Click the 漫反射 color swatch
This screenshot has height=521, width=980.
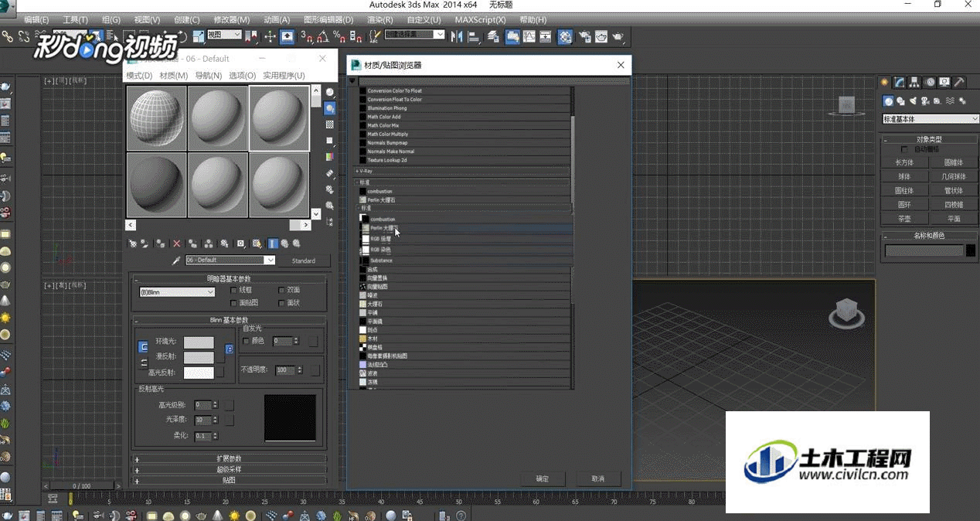click(x=199, y=357)
